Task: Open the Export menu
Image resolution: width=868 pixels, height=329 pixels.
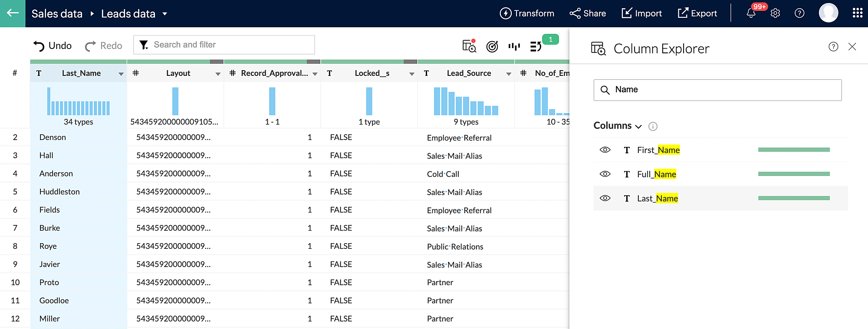Action: click(697, 13)
